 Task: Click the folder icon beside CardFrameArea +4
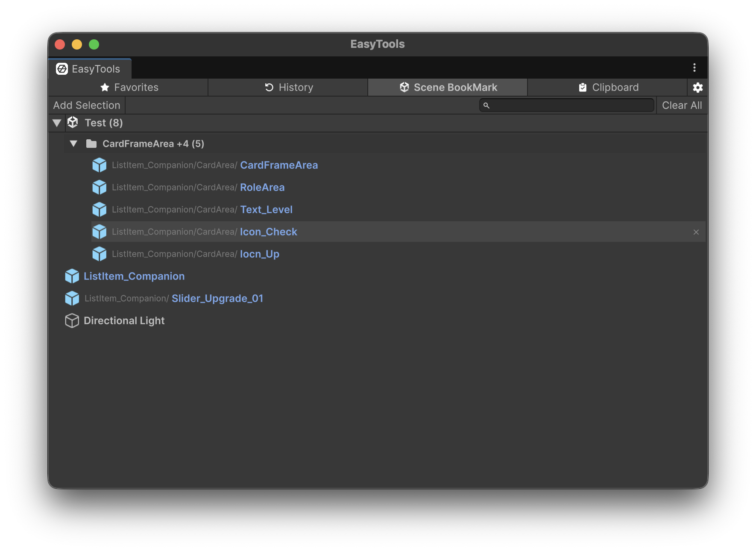coord(91,144)
